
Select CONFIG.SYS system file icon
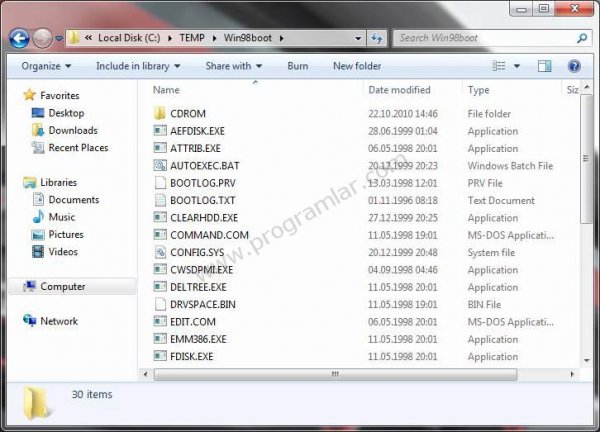[160, 252]
